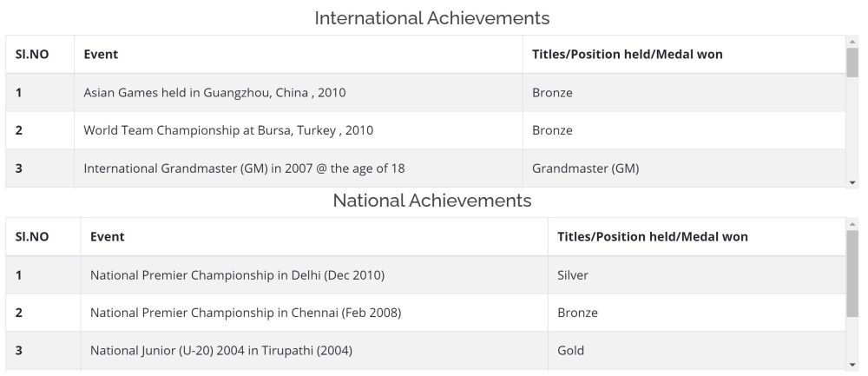The width and height of the screenshot is (868, 376).
Task: Click the National table scroll-down arrow
Action: click(x=852, y=365)
